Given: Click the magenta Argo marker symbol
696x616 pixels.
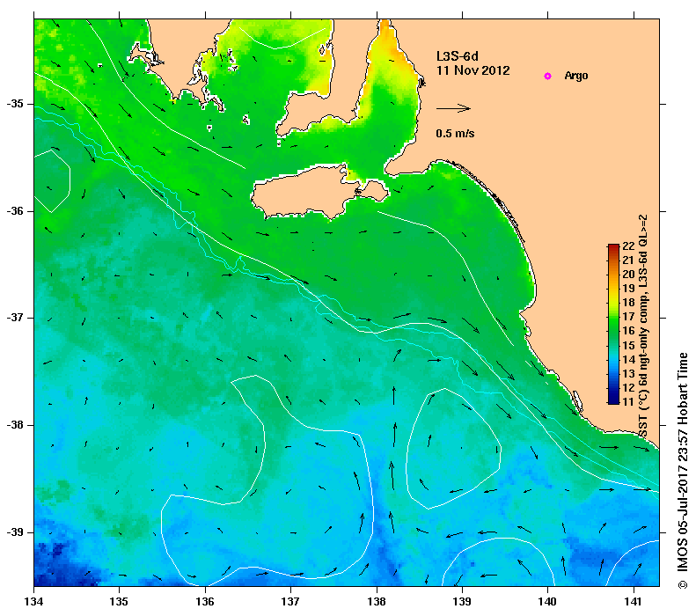Looking at the screenshot, I should point(547,76).
